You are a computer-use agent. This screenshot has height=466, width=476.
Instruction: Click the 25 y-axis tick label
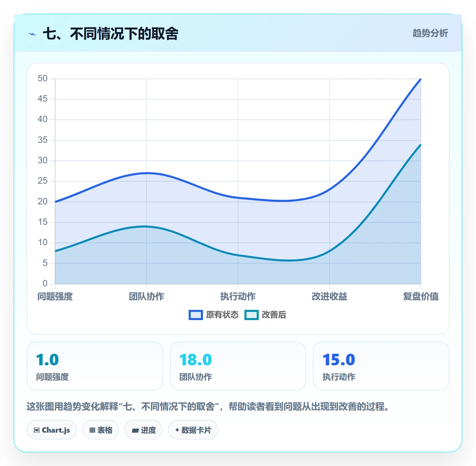(43, 181)
